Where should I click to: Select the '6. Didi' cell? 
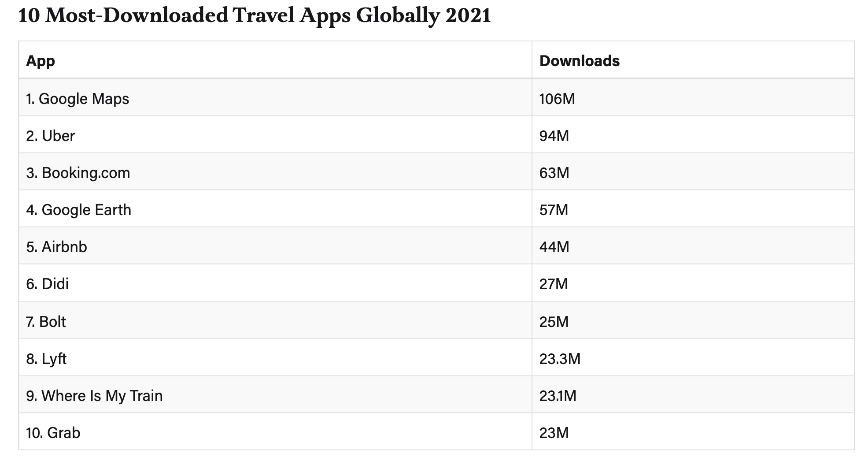[275, 283]
